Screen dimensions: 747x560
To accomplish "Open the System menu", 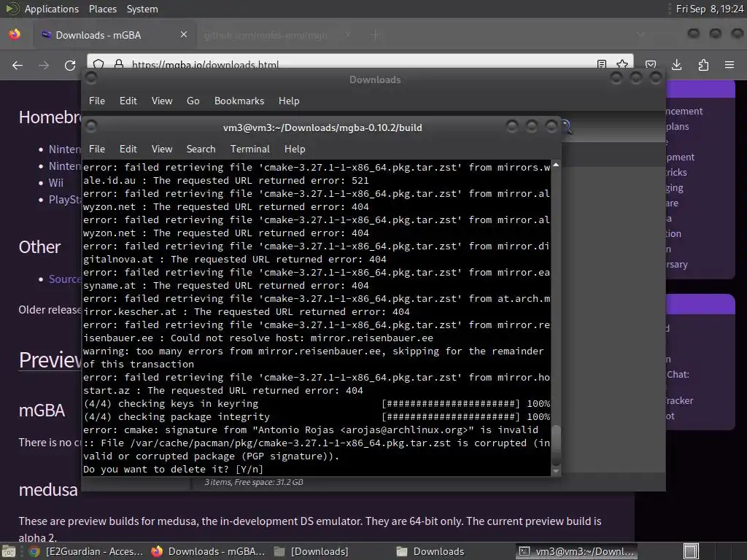I will point(142,9).
